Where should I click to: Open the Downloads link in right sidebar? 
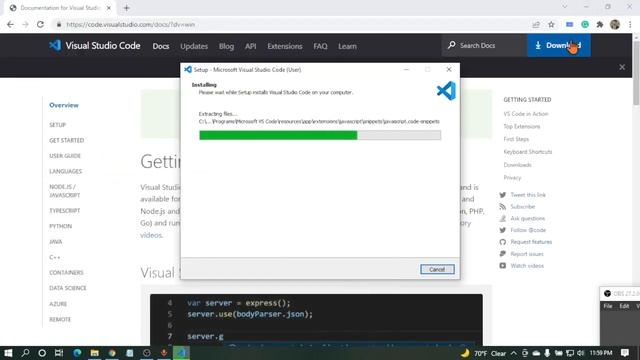517,165
